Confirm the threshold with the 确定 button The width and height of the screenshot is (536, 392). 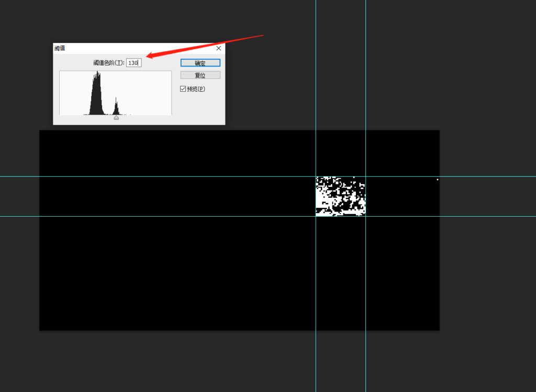coord(200,63)
